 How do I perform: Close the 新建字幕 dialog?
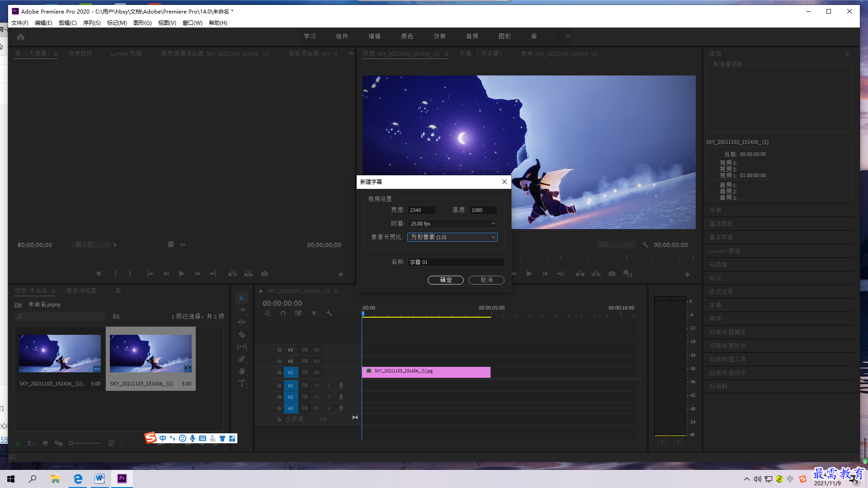[505, 182]
